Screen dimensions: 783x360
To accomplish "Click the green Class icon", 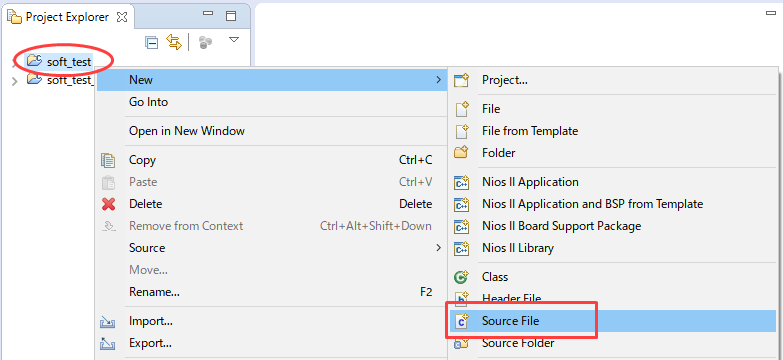I will (461, 277).
